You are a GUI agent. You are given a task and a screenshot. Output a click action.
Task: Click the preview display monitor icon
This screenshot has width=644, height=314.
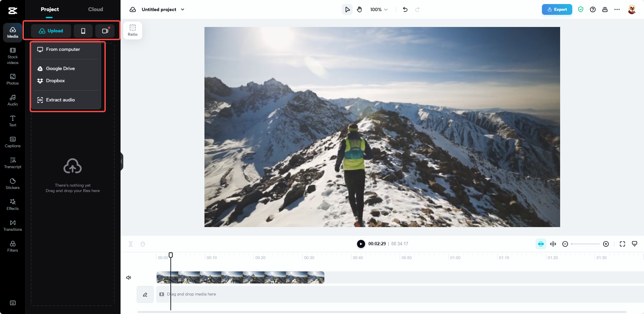(x=635, y=244)
